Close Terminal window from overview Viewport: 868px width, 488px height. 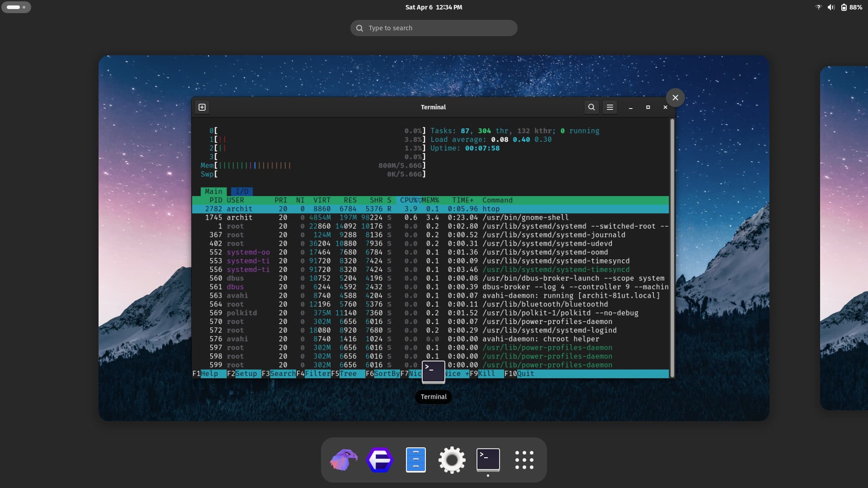[675, 98]
